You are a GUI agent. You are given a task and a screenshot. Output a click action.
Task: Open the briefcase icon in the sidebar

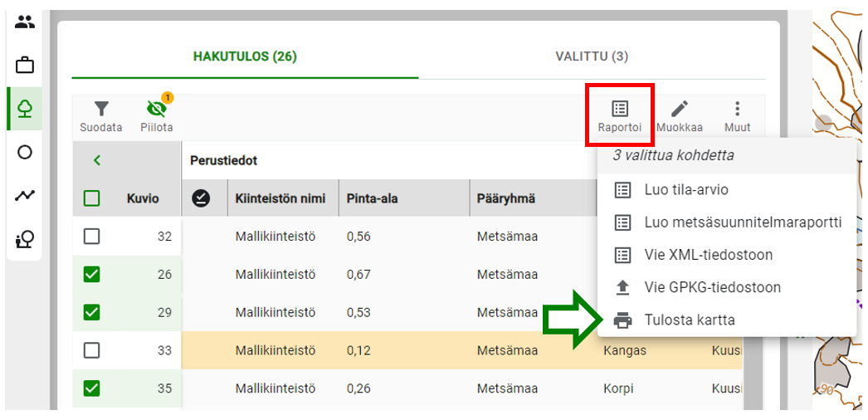[24, 66]
